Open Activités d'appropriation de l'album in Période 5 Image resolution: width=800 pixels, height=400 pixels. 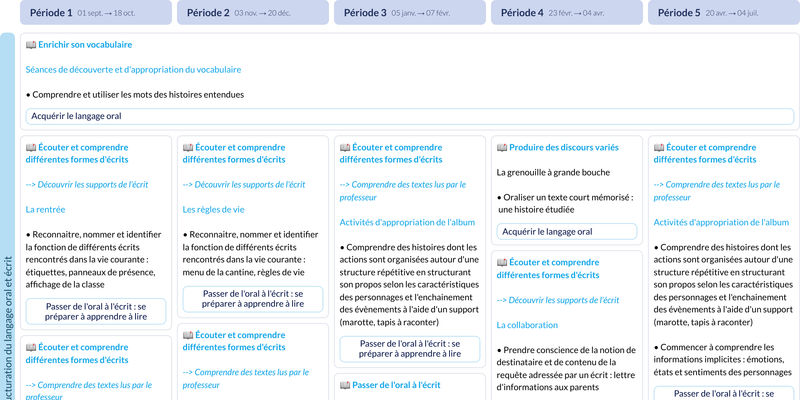point(721,222)
